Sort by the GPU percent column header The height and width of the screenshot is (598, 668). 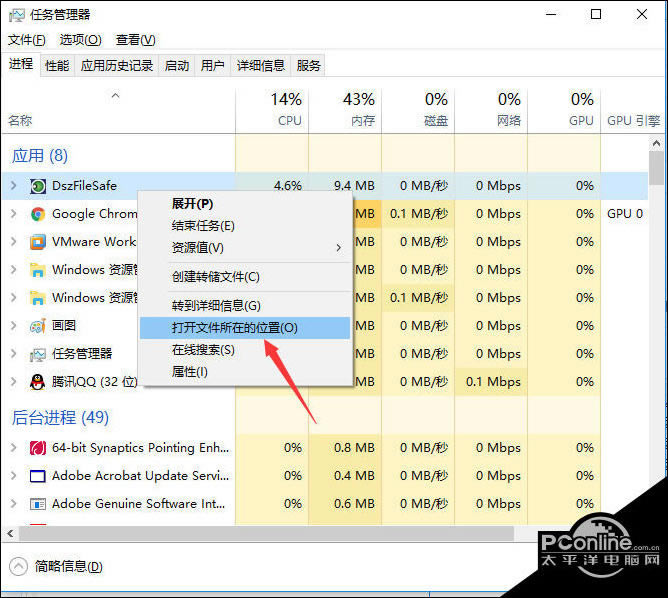564,110
